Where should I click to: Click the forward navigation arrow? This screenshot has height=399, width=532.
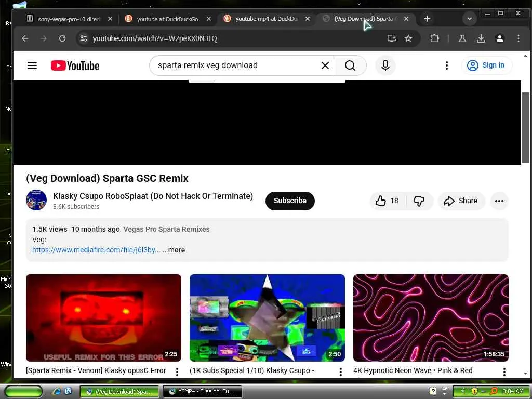coord(44,38)
